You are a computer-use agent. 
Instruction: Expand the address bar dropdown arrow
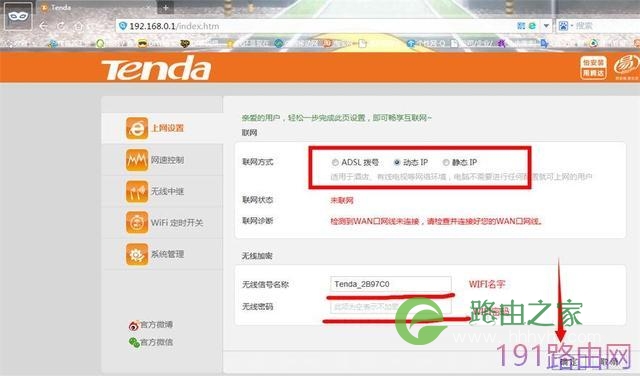546,26
